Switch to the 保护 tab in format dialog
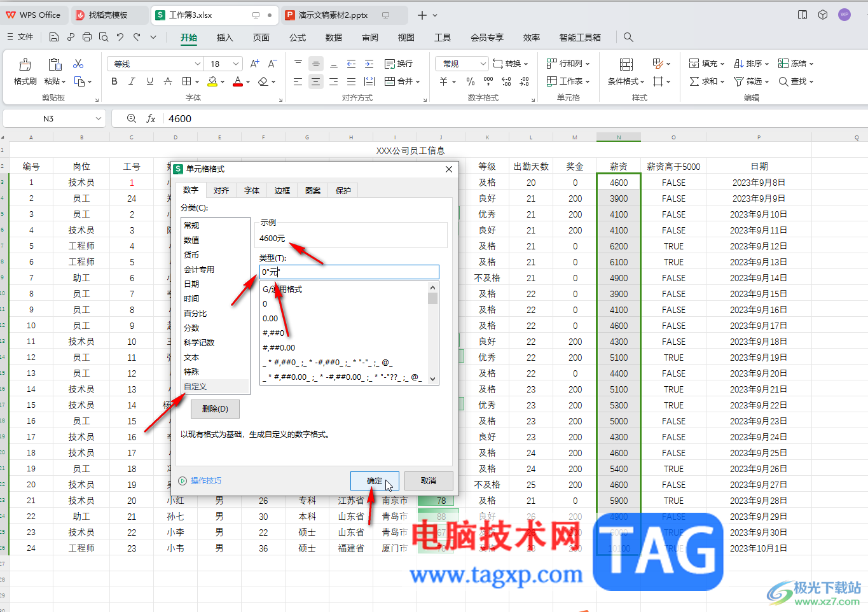Screen dimensions: 868x612 click(x=343, y=190)
